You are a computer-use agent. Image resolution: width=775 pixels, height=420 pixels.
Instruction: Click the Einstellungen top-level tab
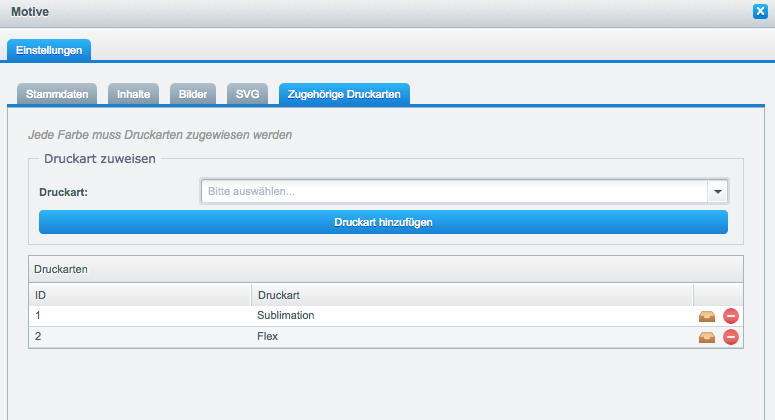coord(49,49)
